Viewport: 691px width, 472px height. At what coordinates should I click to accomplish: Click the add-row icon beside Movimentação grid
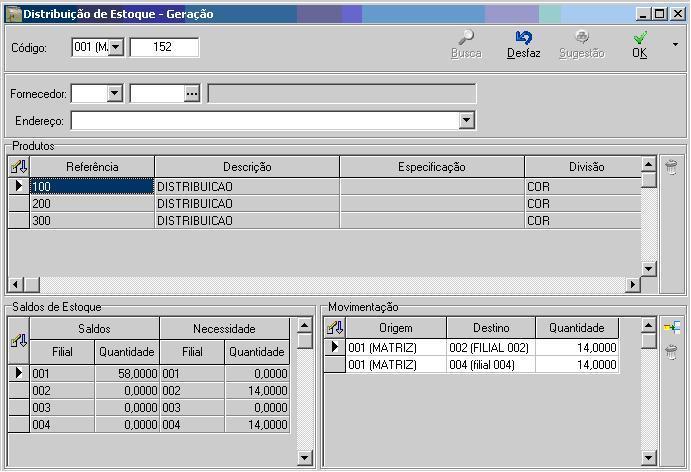[671, 328]
